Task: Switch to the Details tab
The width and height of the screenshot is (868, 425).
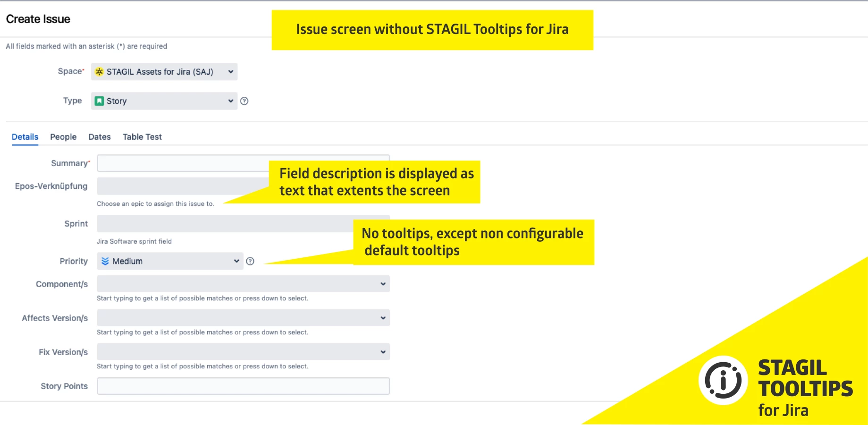Action: (25, 137)
